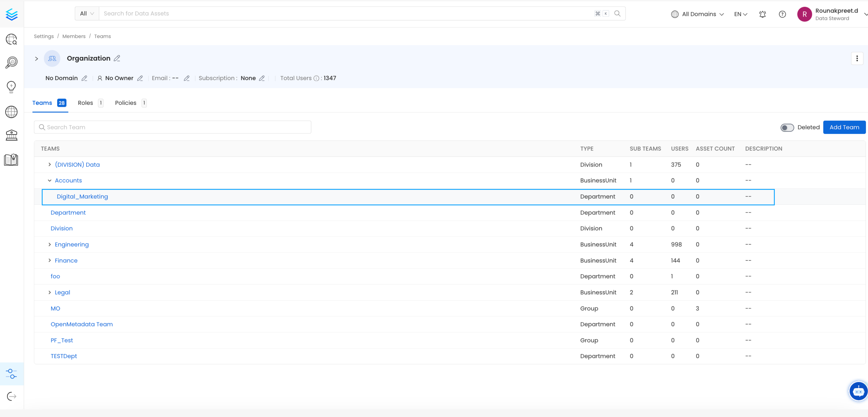
Task: Open the notifications bell icon
Action: click(x=762, y=14)
